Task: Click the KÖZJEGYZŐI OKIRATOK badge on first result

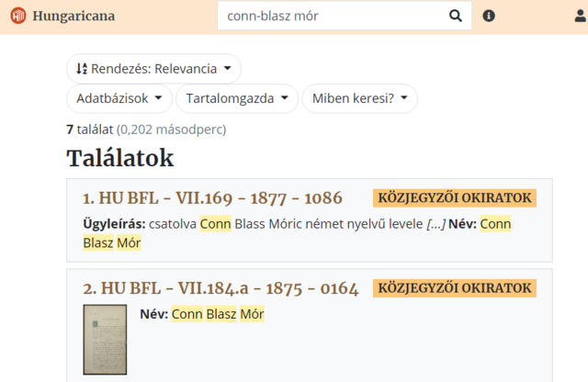Action: (455, 198)
